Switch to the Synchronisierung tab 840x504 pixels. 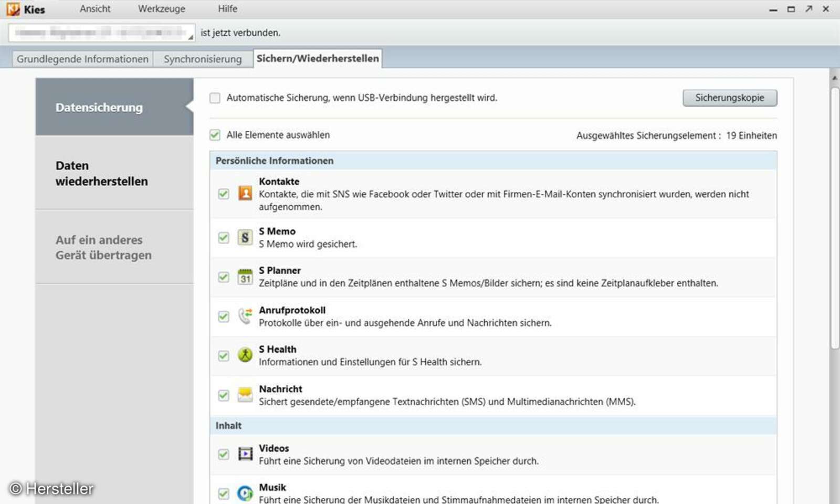point(203,59)
